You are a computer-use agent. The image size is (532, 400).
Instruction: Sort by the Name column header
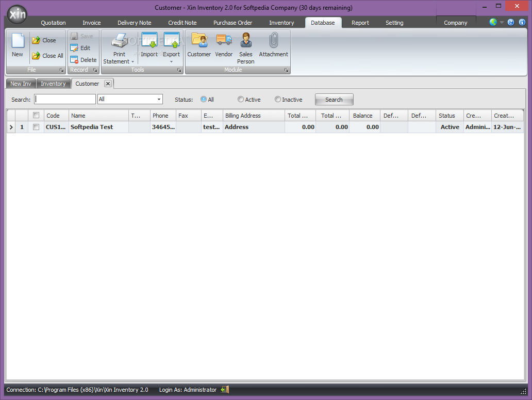click(99, 116)
